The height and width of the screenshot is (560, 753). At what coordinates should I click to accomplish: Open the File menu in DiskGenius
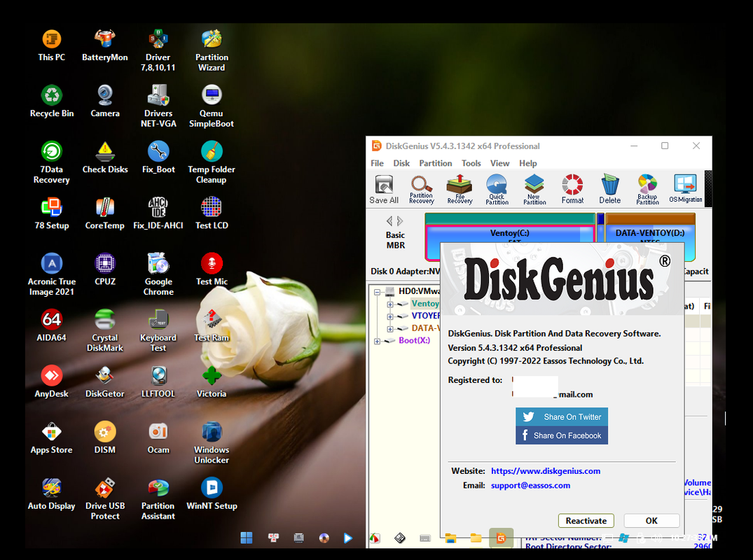(377, 163)
